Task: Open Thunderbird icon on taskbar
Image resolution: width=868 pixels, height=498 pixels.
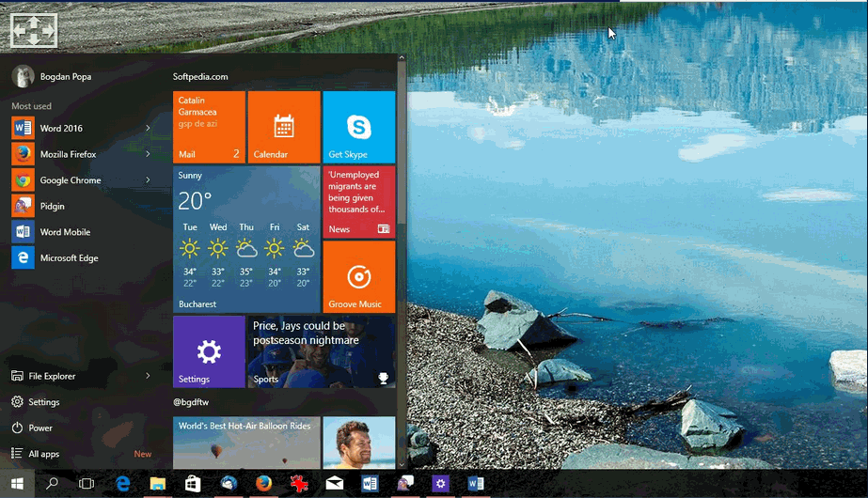Action: [x=229, y=484]
